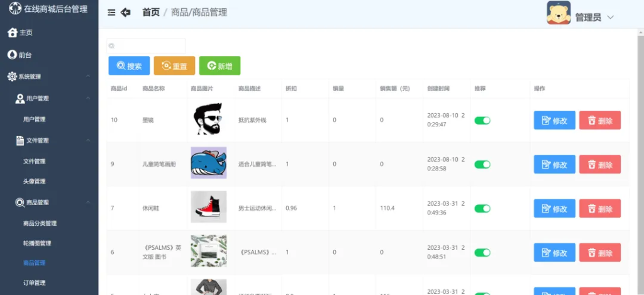Click the 创建时间 column header
The image size is (644, 295).
click(438, 89)
